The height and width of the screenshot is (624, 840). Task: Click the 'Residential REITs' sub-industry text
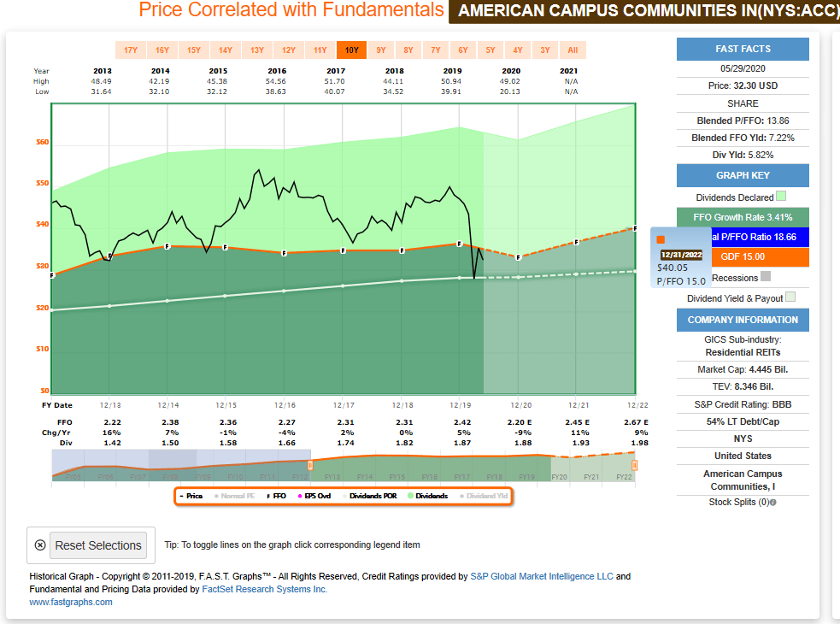point(743,352)
